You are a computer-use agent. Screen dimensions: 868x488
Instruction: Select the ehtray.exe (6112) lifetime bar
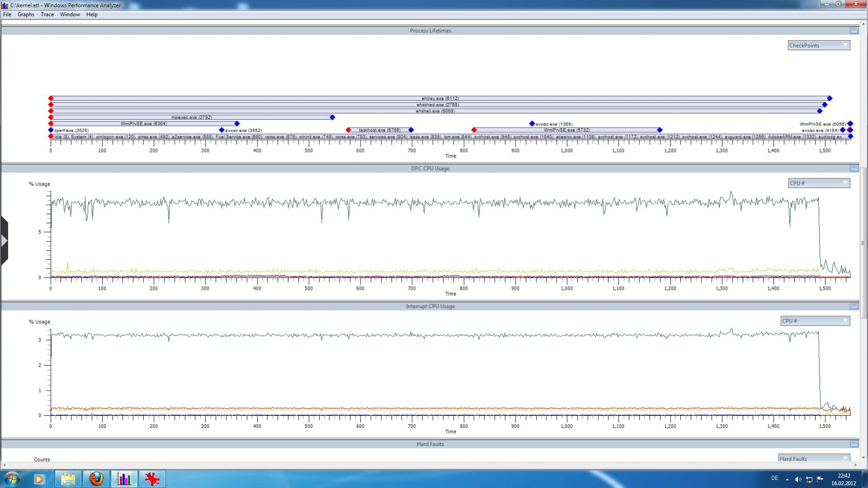440,98
